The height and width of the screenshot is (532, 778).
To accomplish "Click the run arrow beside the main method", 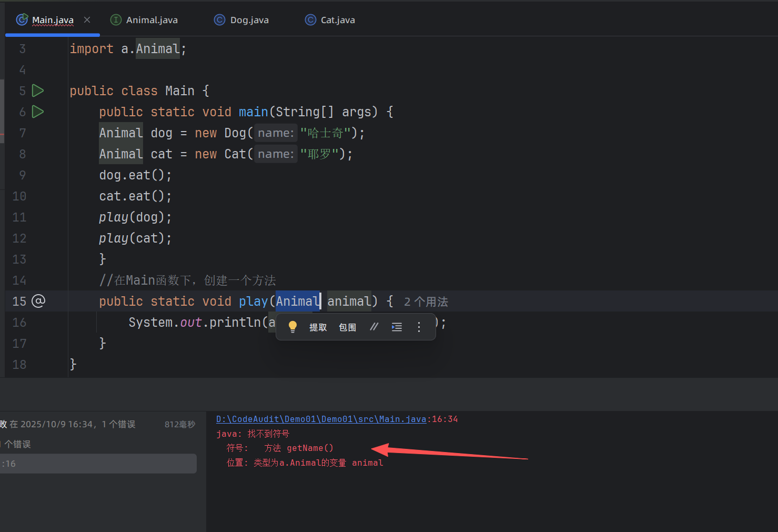I will click(37, 112).
